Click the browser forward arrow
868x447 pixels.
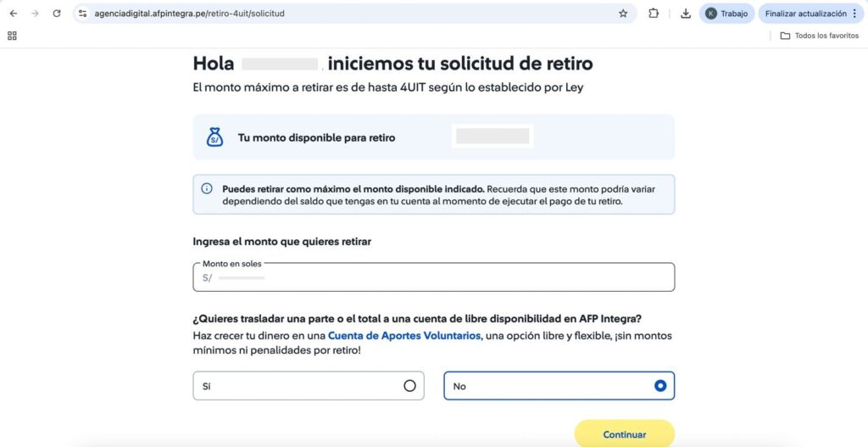pos(35,14)
